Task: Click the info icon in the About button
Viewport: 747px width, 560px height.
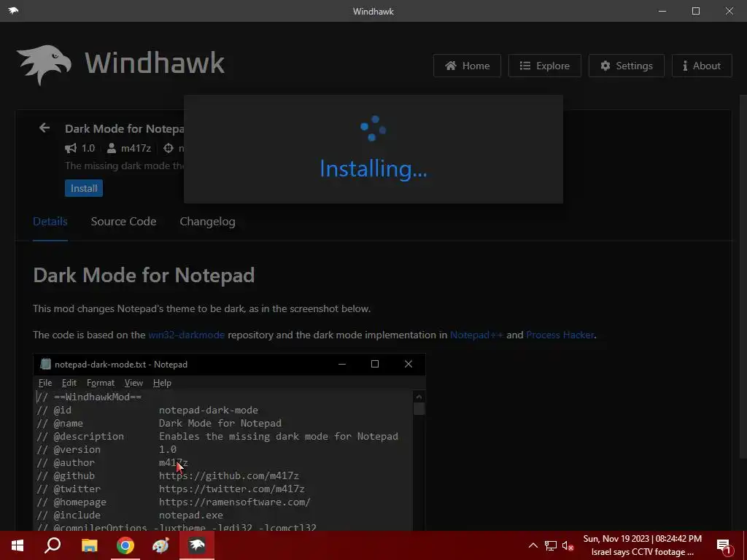Action: [685, 66]
